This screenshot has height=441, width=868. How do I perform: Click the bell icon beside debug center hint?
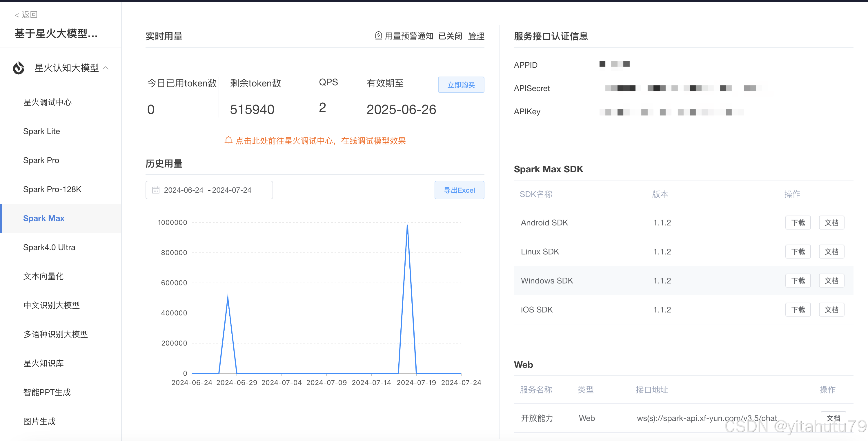tap(228, 140)
